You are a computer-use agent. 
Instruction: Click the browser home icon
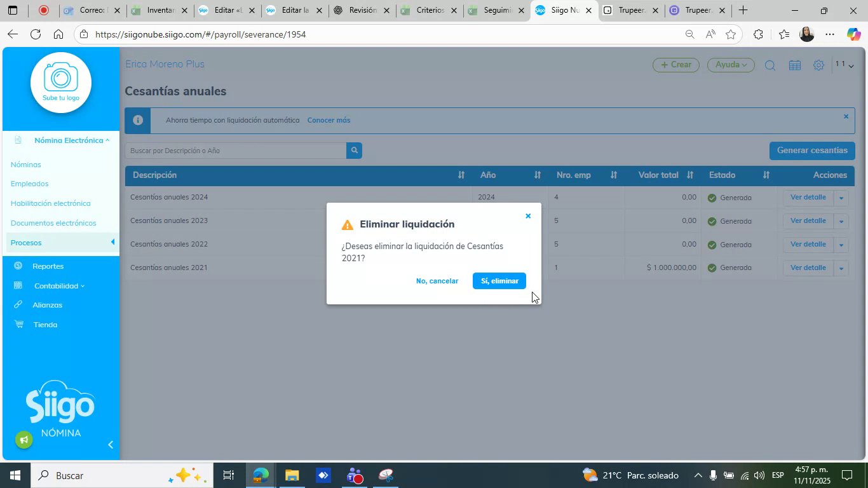tap(58, 34)
